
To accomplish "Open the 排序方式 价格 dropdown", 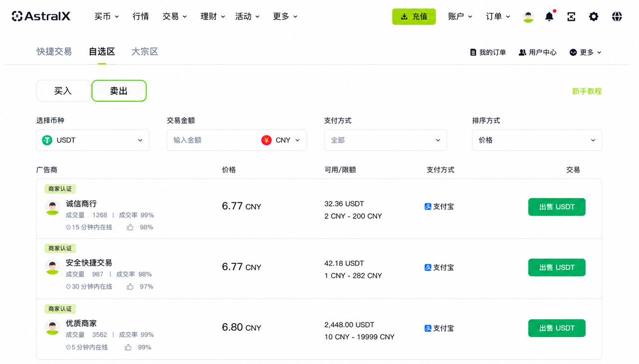I will pyautogui.click(x=537, y=140).
